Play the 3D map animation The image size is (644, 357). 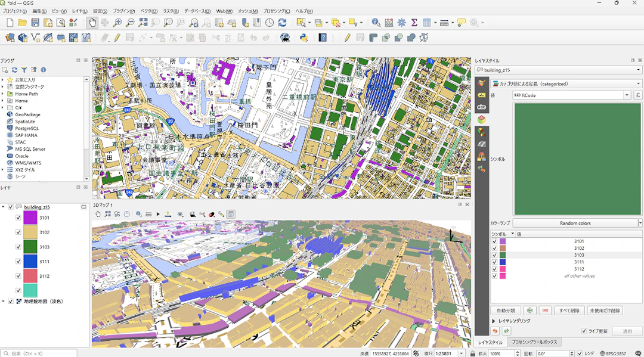tap(158, 214)
